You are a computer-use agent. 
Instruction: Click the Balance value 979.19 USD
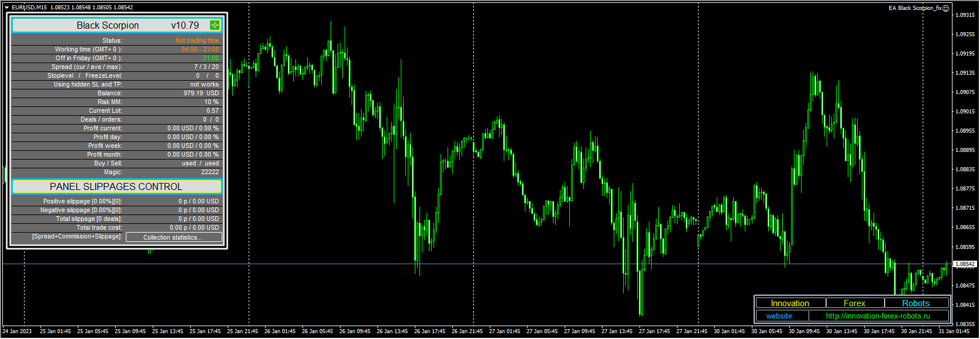[x=201, y=94]
